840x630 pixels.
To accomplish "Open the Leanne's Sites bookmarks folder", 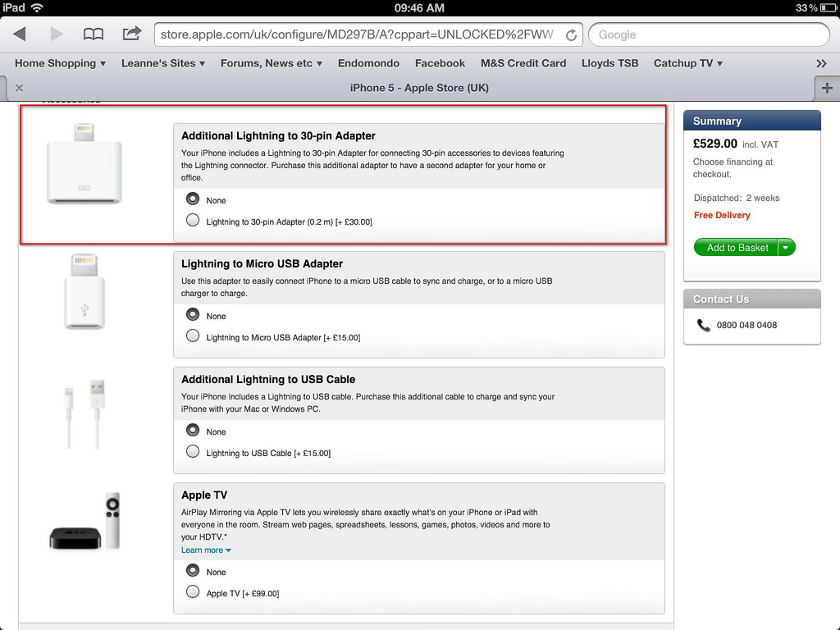I will tap(163, 63).
